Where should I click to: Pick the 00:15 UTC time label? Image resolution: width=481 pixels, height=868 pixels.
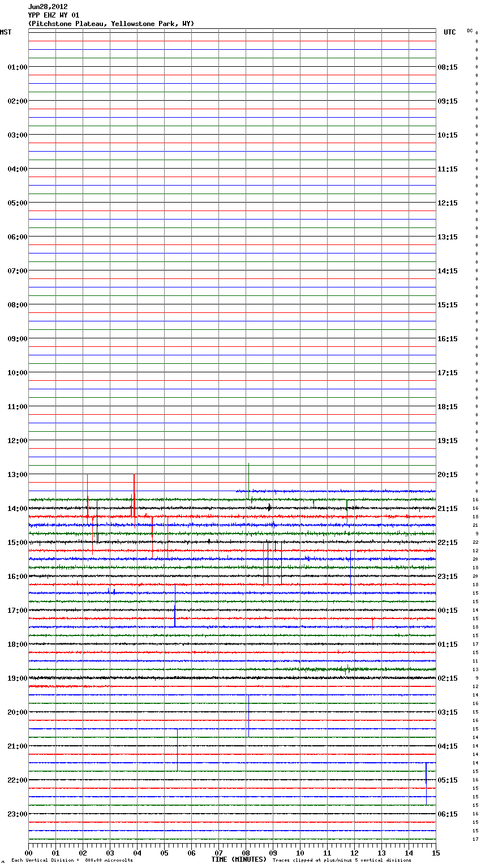(448, 611)
